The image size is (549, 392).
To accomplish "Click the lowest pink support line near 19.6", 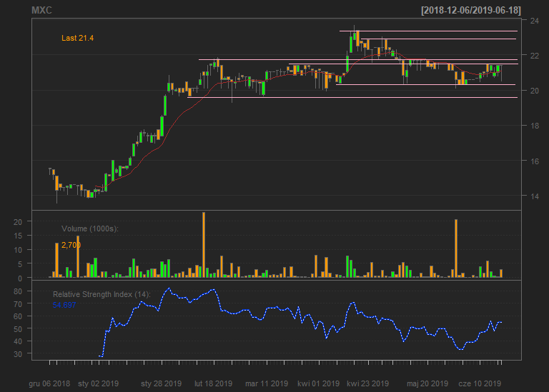I will tap(352, 98).
